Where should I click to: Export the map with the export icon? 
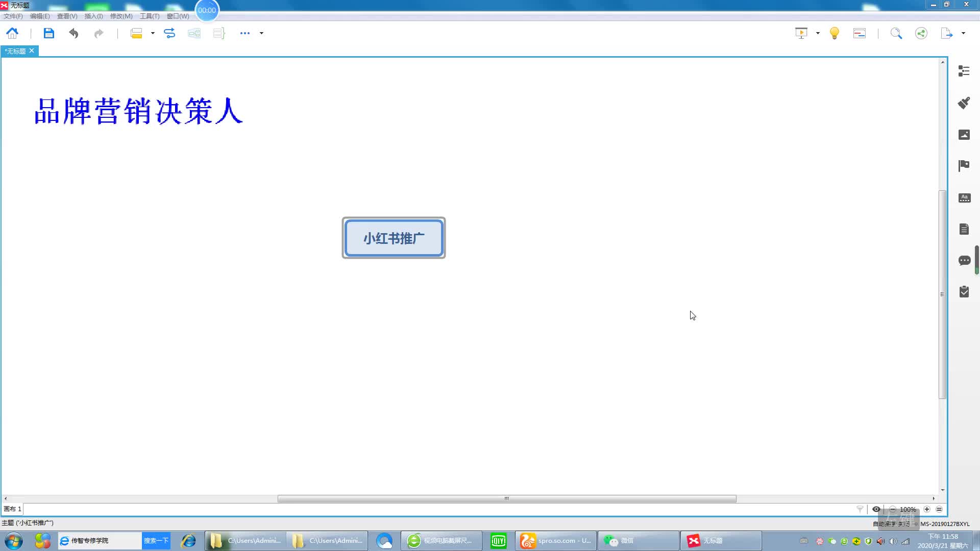pos(947,33)
